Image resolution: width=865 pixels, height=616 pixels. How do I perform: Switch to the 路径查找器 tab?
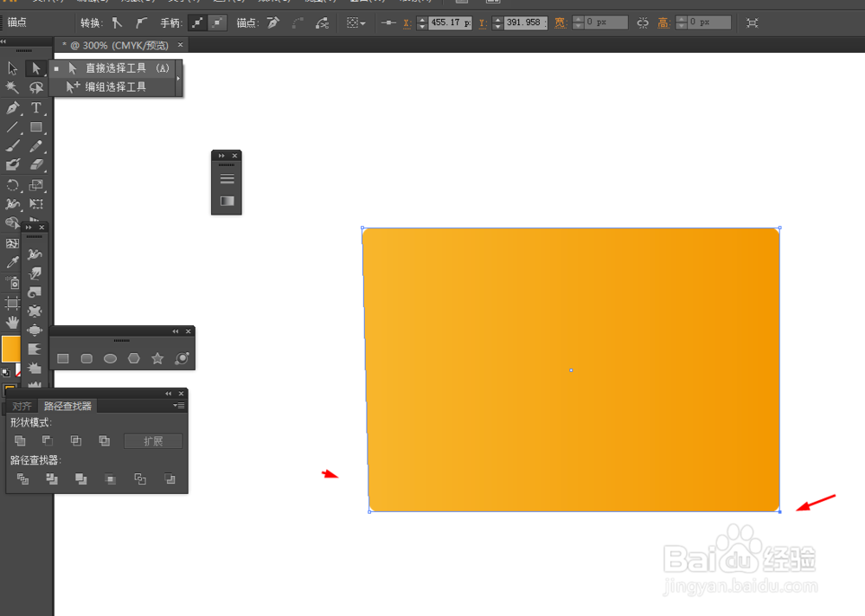pyautogui.click(x=67, y=407)
